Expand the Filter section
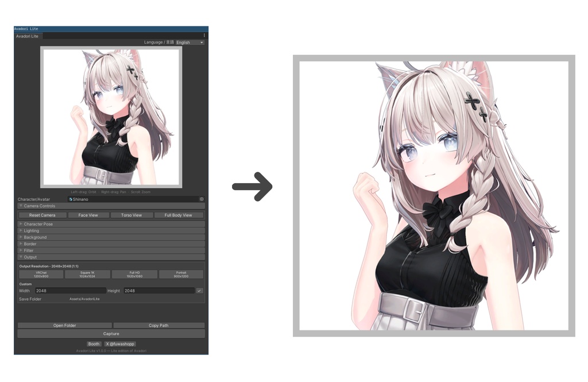Image resolution: width=588 pixels, height=382 pixels. (x=111, y=250)
